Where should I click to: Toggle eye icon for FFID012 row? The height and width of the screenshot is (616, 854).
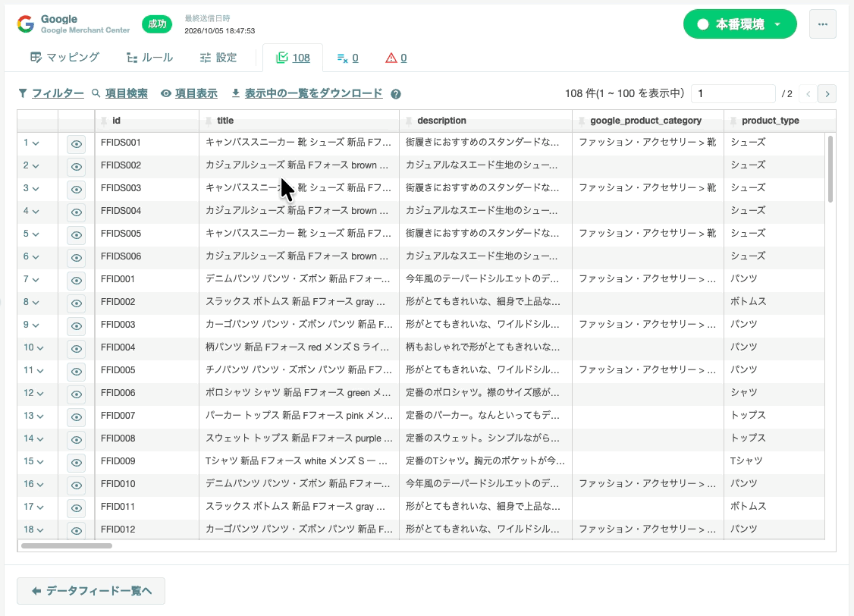77,530
